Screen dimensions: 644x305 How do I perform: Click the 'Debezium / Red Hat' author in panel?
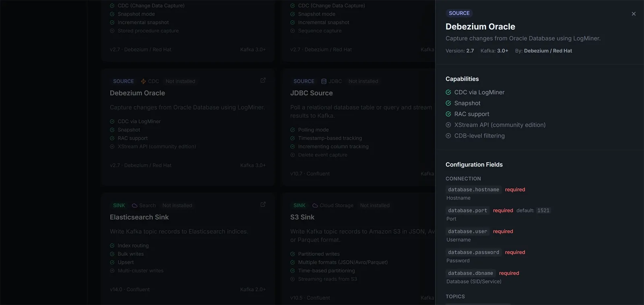coord(548,51)
